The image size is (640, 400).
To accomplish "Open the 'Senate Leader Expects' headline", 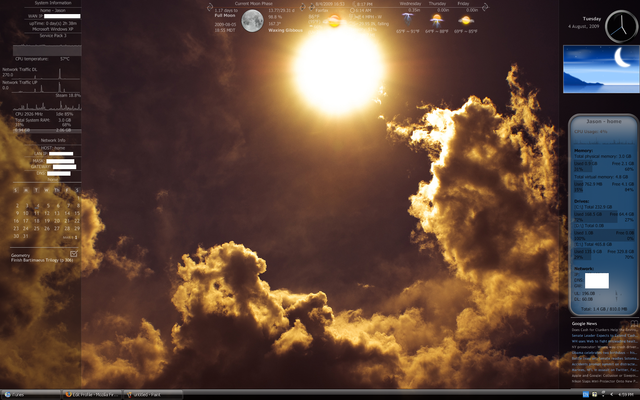I will pos(604,336).
